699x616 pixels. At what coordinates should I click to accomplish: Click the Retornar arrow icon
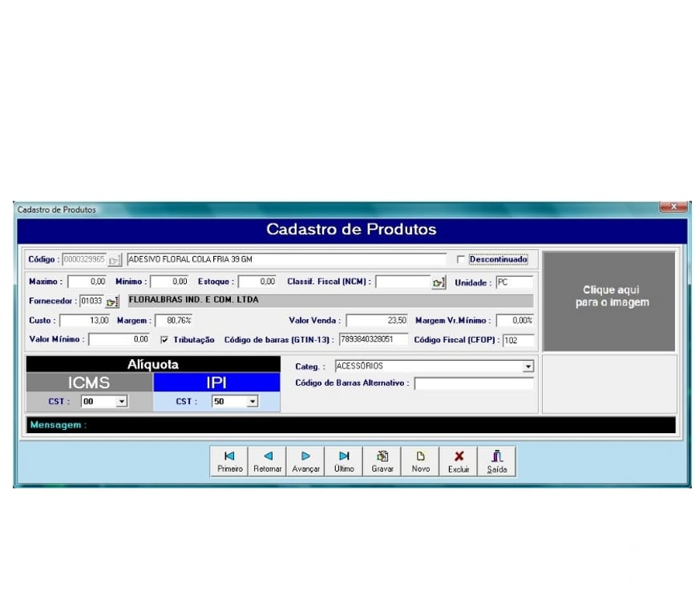click(268, 457)
